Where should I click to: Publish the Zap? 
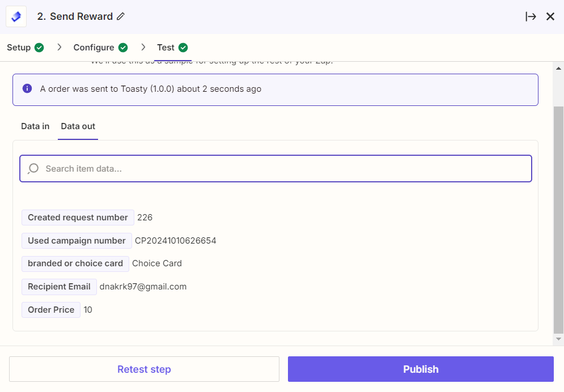click(x=421, y=369)
